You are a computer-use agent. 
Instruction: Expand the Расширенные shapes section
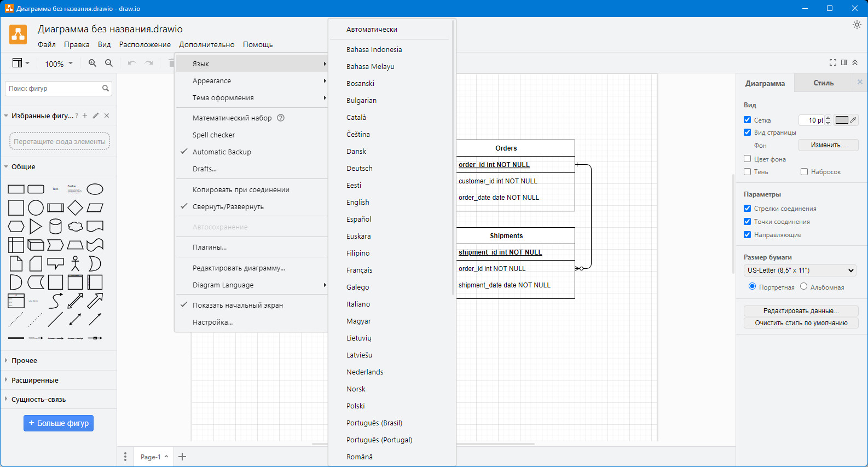59,380
